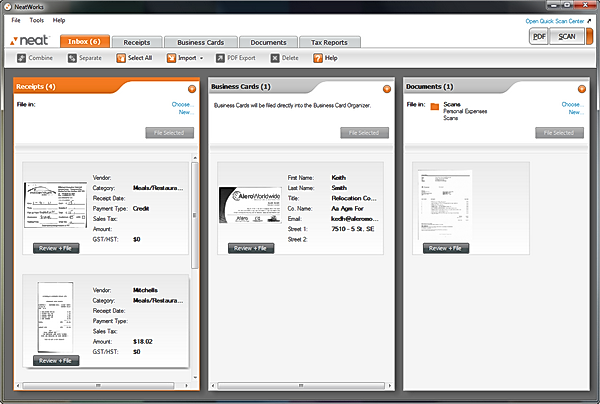The width and height of the screenshot is (600, 404).
Task: Select the AleroWorldwide business card thumbnail
Action: (250, 205)
